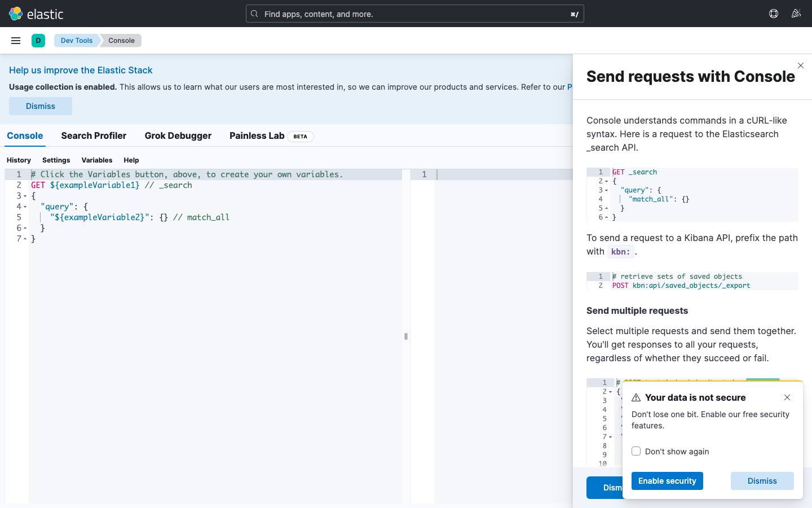
Task: Click POST kbn:api/saved_objects/_export line
Action: click(x=681, y=286)
